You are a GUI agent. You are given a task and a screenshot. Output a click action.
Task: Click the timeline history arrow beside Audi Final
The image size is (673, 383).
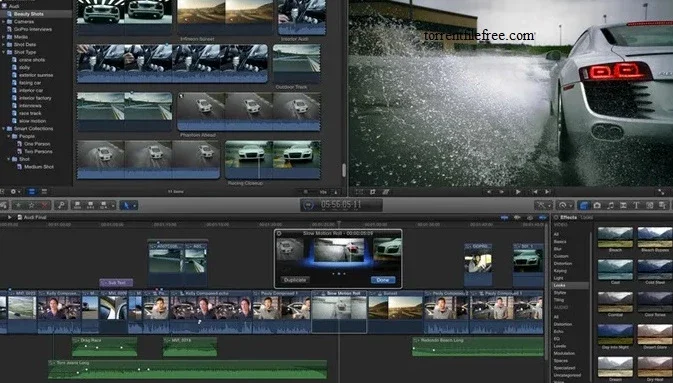(x=9, y=217)
